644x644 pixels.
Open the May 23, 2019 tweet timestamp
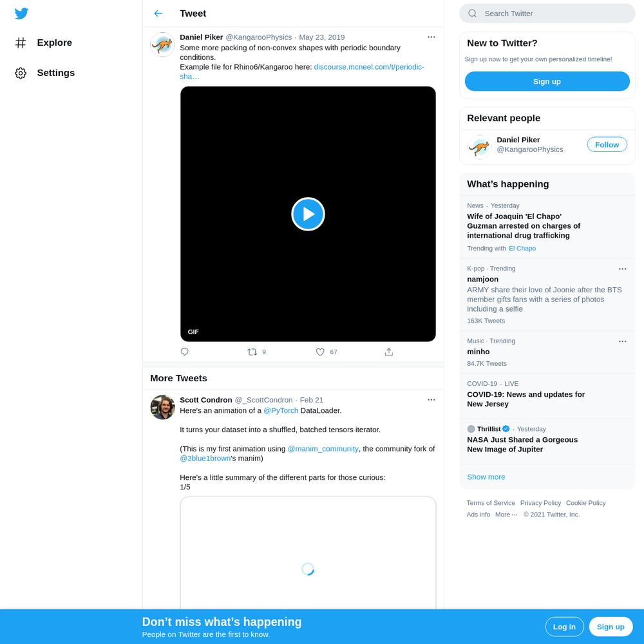click(x=321, y=37)
